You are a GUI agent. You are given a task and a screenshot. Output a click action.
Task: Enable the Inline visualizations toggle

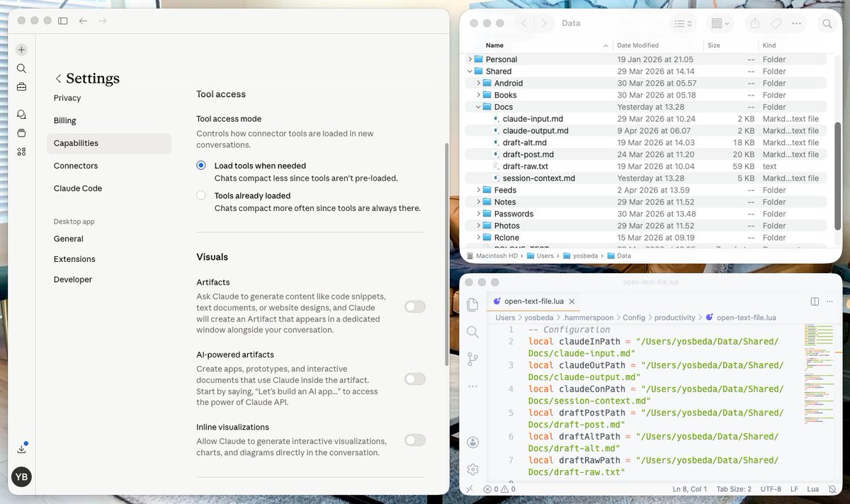tap(415, 440)
